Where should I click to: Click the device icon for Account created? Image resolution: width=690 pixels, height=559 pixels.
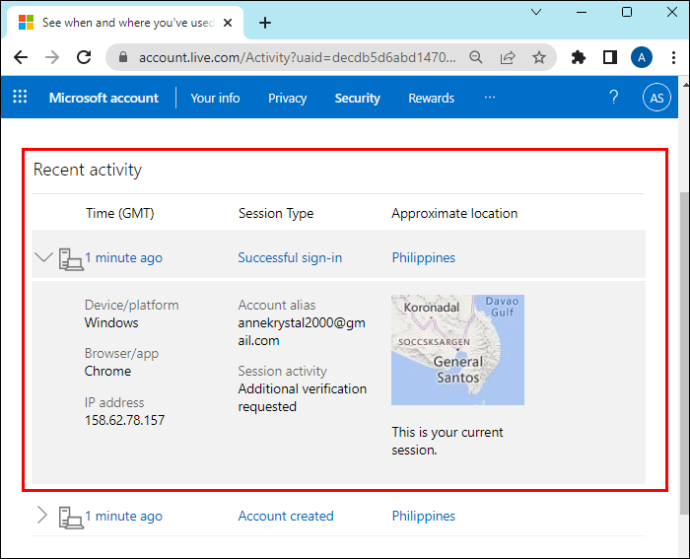click(71, 517)
